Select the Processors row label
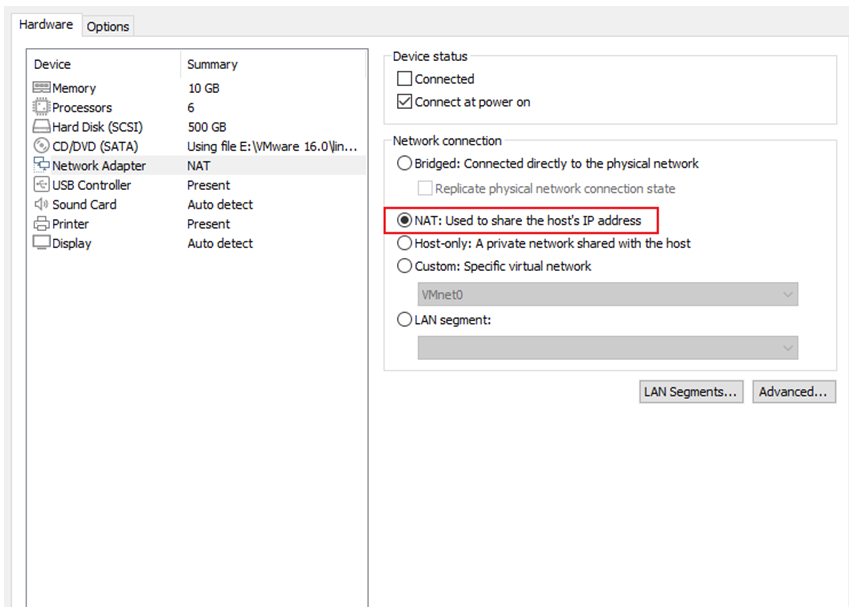The width and height of the screenshot is (849, 607). tap(82, 108)
